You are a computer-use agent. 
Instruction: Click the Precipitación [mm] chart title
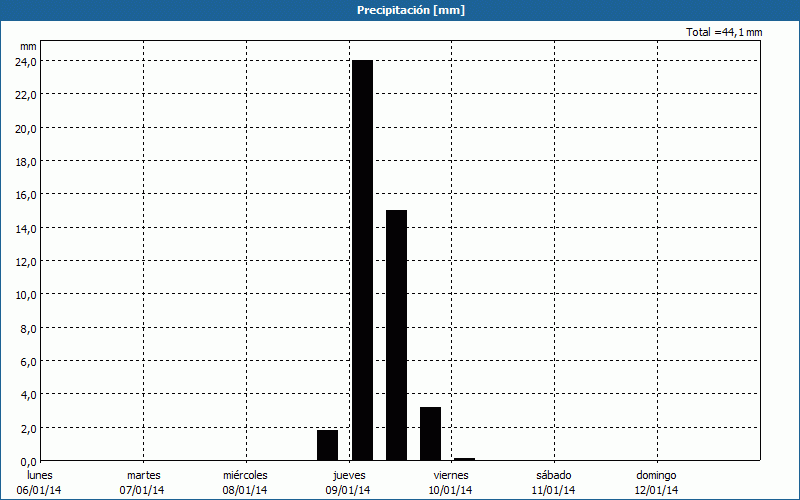[x=410, y=10]
